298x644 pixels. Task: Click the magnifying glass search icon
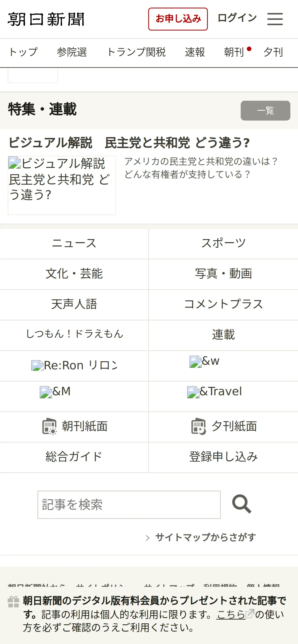point(241,504)
